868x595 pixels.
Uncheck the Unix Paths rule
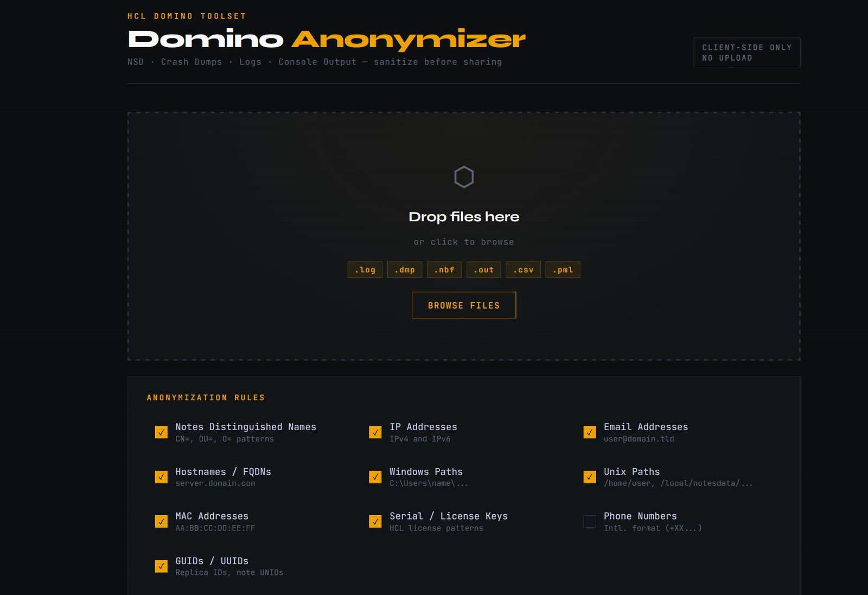pos(590,477)
